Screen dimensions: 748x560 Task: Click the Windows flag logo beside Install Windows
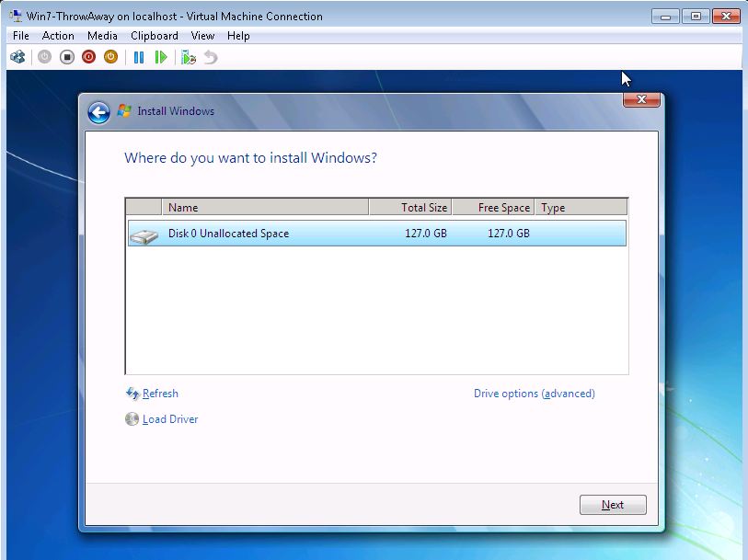click(124, 111)
